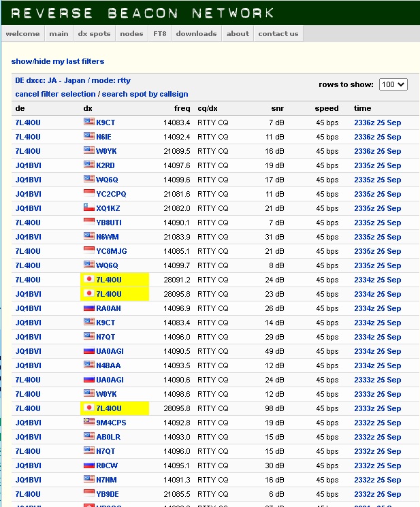Open dx callsign XQ1KZ
The width and height of the screenshot is (420, 507).
tap(108, 208)
